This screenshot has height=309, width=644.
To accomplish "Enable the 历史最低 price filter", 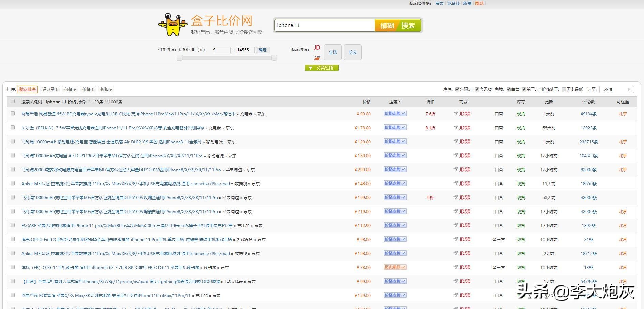I will [x=564, y=89].
